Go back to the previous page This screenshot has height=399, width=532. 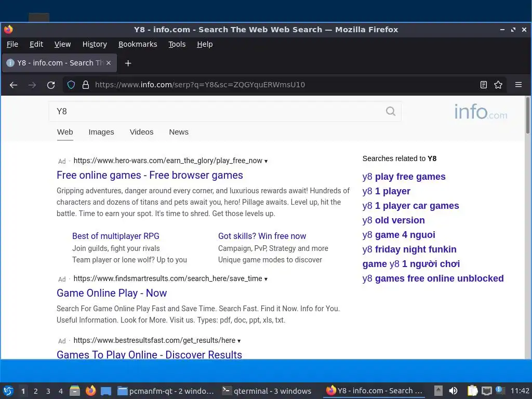point(14,85)
